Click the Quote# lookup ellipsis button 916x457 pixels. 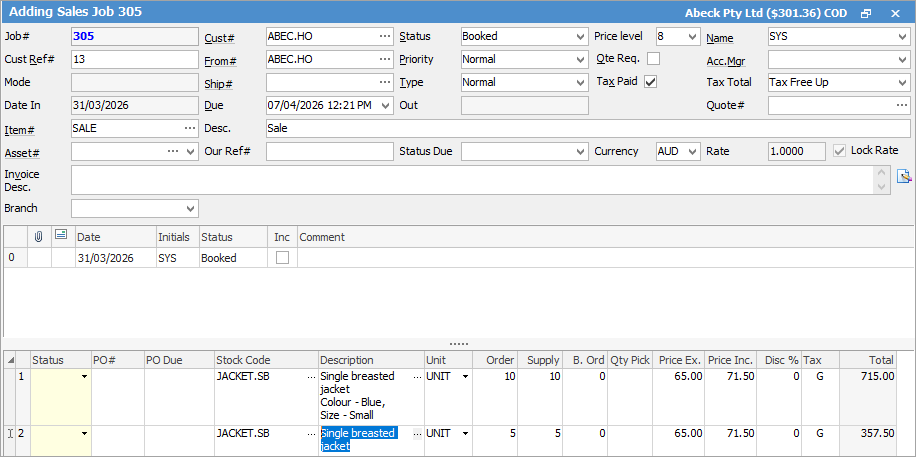tap(901, 105)
